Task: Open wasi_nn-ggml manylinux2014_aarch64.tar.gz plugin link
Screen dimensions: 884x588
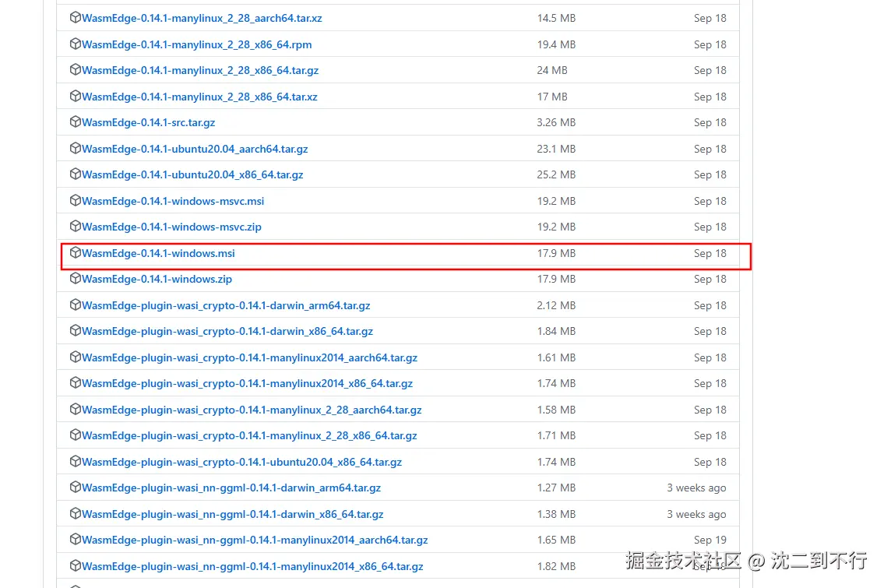Action: pos(255,540)
